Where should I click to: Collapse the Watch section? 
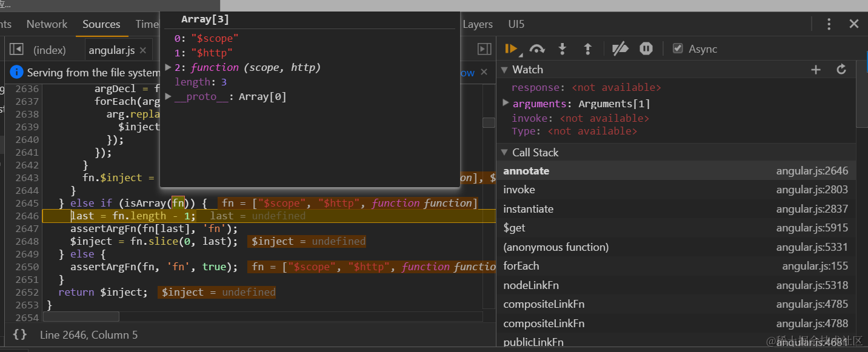coord(504,70)
